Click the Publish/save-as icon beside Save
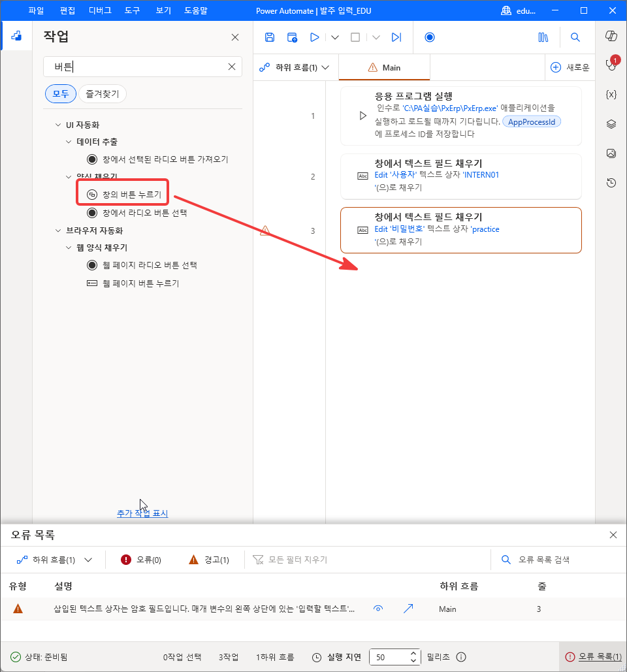627x672 pixels. click(293, 37)
